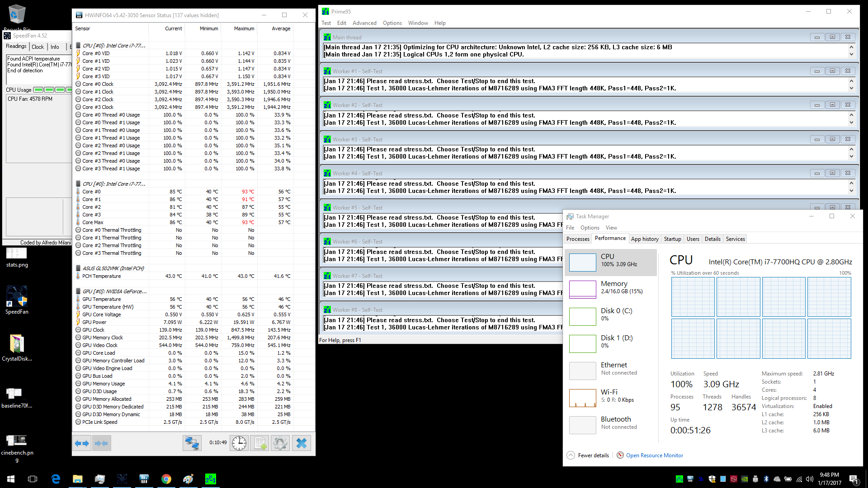Select GPU Power sensor row
Image resolution: width=868 pixels, height=488 pixels.
(193, 322)
